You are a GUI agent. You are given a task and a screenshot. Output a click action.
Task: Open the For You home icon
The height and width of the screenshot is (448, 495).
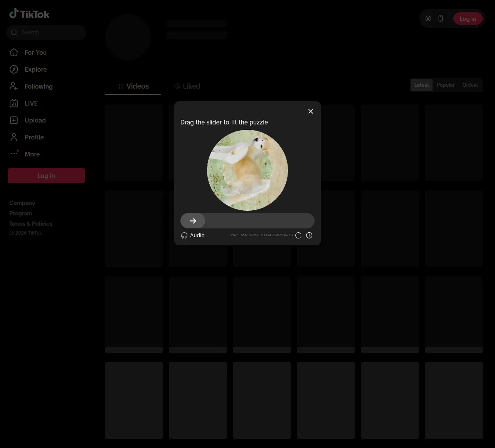click(14, 52)
